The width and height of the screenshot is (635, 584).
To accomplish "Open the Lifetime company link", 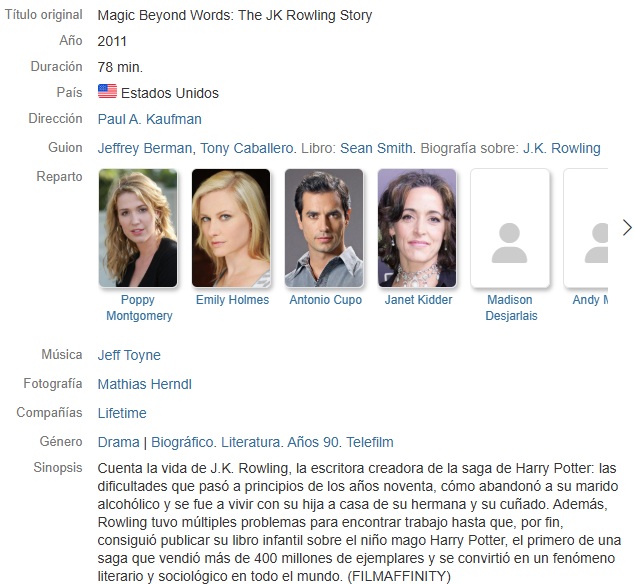I will (x=122, y=413).
